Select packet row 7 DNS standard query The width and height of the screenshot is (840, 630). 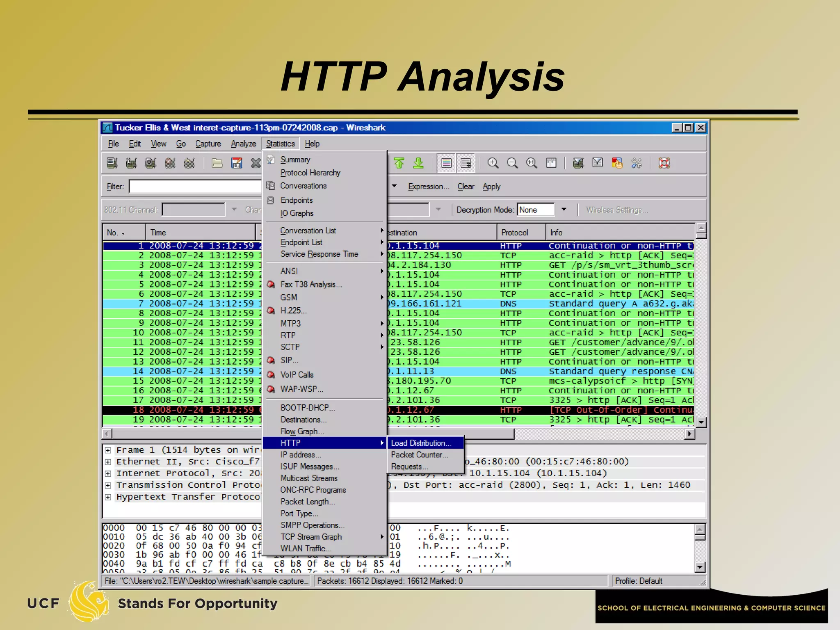click(398, 304)
